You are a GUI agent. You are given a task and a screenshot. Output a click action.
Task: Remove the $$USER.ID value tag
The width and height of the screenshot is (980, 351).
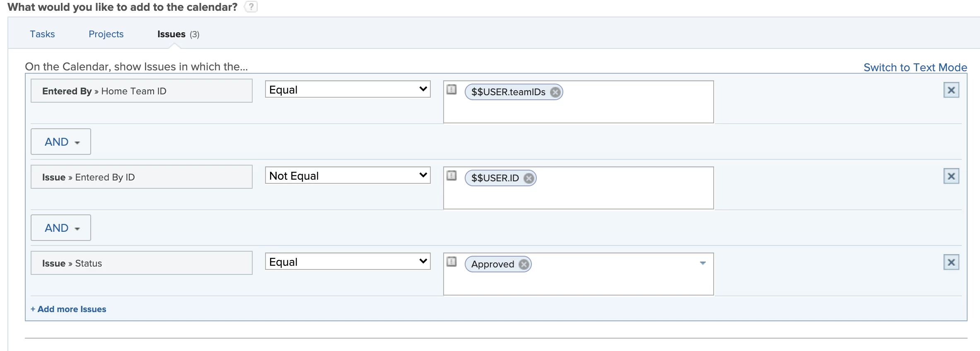pos(529,178)
